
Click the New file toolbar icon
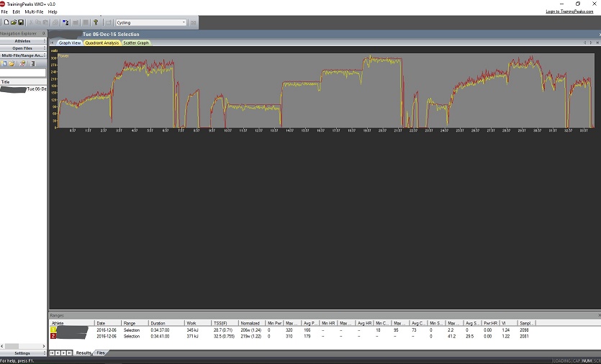tap(6, 22)
